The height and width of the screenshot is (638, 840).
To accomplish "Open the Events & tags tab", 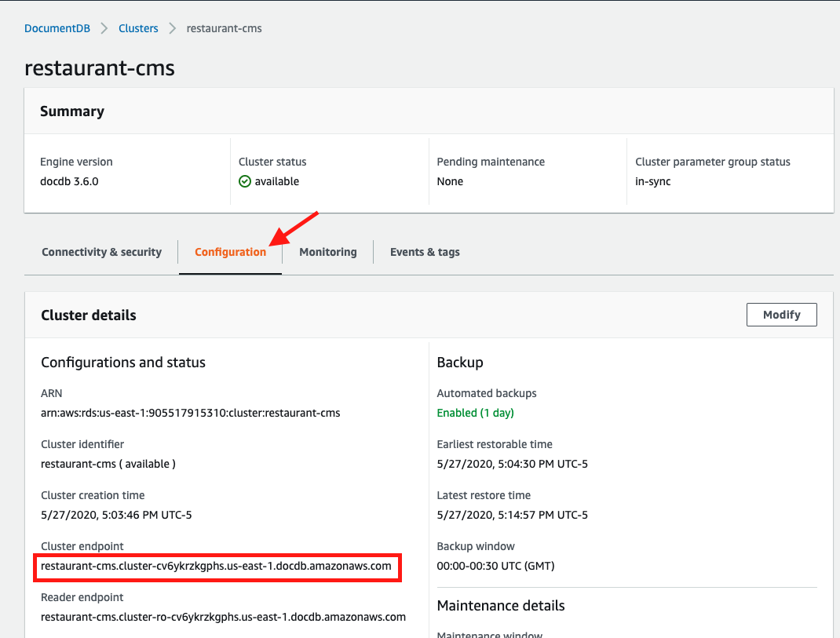I will [425, 252].
